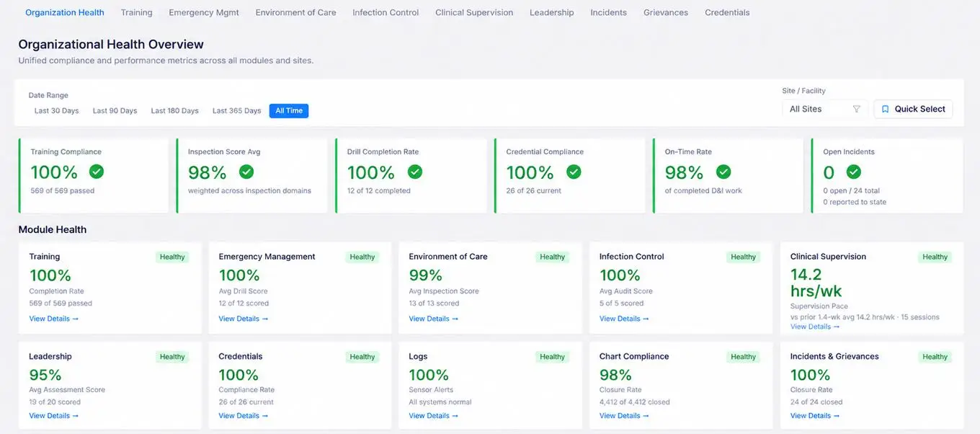
Task: Open View Details for Chart Compliance
Action: coord(624,415)
